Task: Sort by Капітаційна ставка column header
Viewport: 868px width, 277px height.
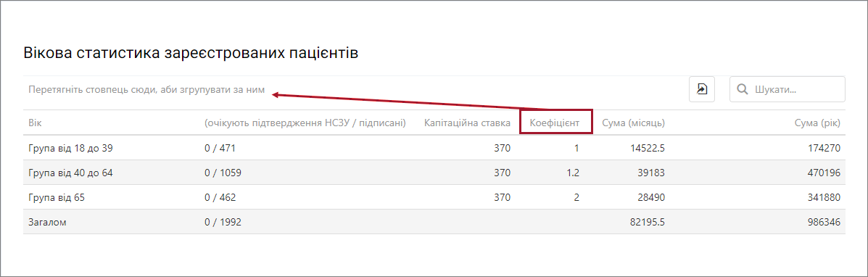Action: tap(467, 123)
